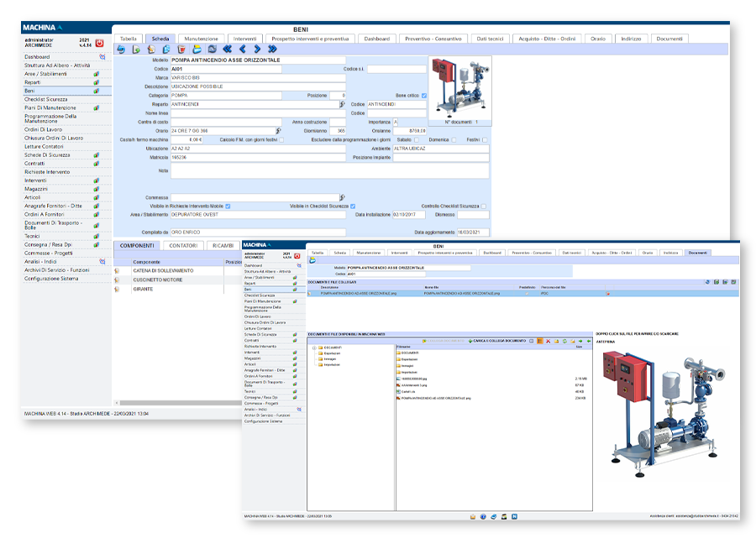Click the refresh icon in Scheda toolbar
This screenshot has height=554, width=756.
coord(213,50)
